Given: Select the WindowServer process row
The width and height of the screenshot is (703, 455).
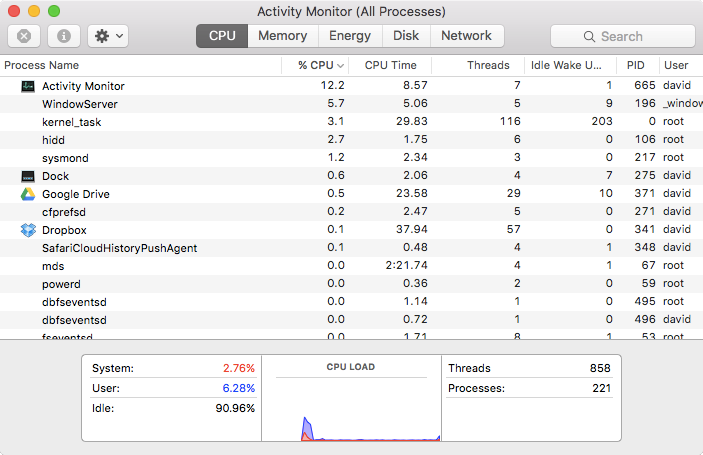Looking at the screenshot, I should 352,104.
